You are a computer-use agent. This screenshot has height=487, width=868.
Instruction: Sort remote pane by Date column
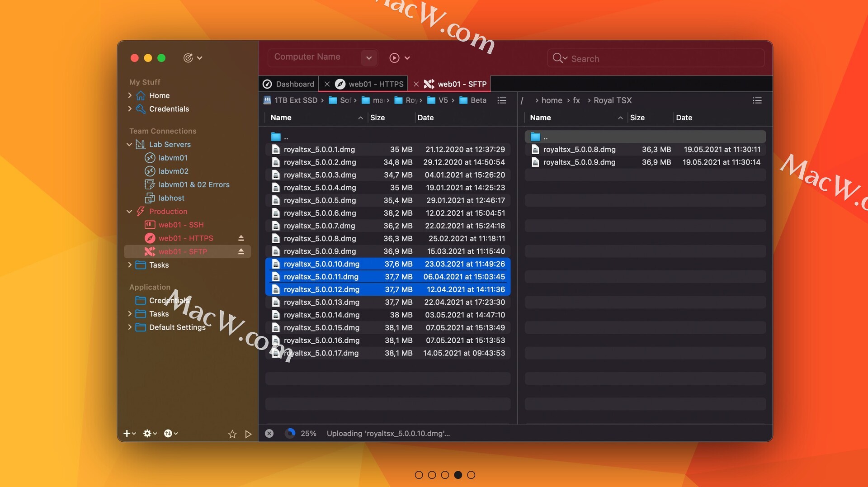pos(720,118)
